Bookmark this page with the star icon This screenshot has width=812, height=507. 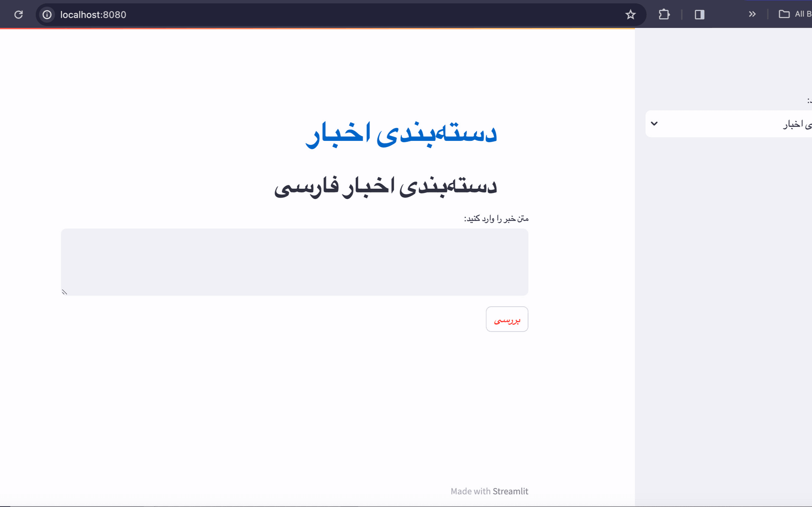point(630,14)
